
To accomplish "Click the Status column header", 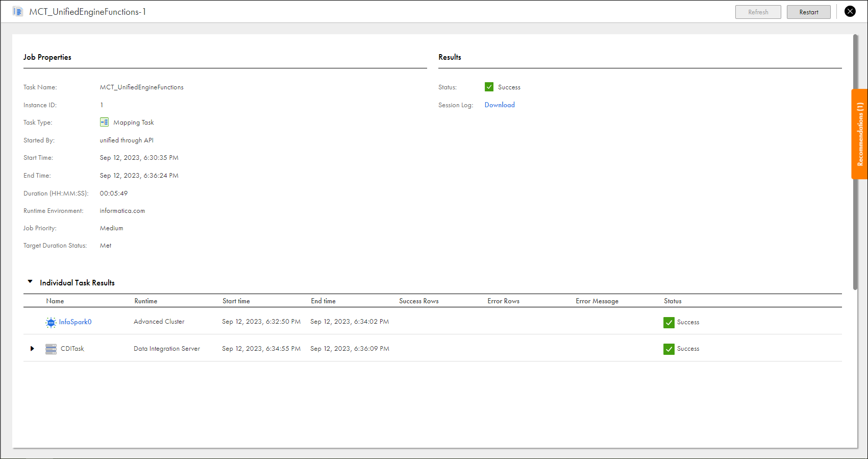I will coord(673,301).
